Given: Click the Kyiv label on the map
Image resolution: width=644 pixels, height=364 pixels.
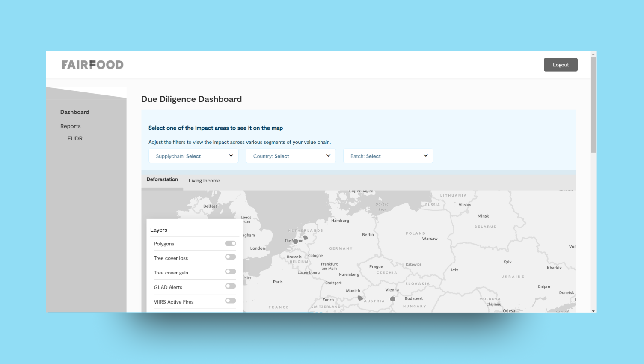Looking at the screenshot, I should pyautogui.click(x=507, y=262).
